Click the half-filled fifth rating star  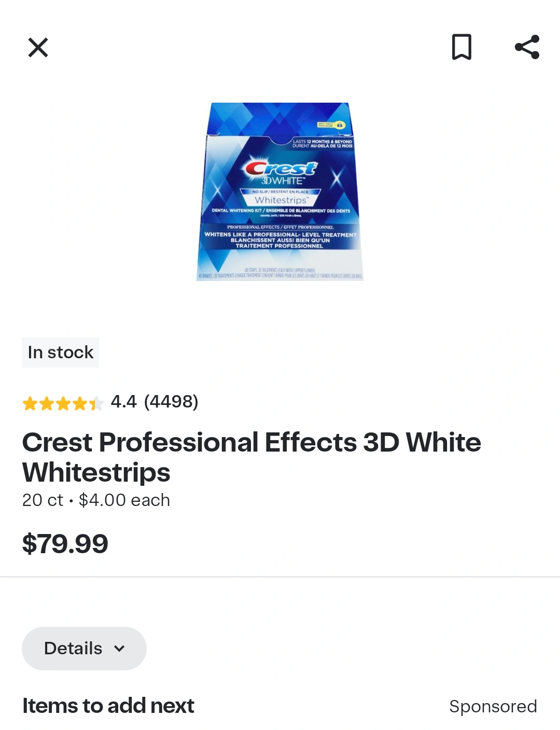click(x=96, y=403)
